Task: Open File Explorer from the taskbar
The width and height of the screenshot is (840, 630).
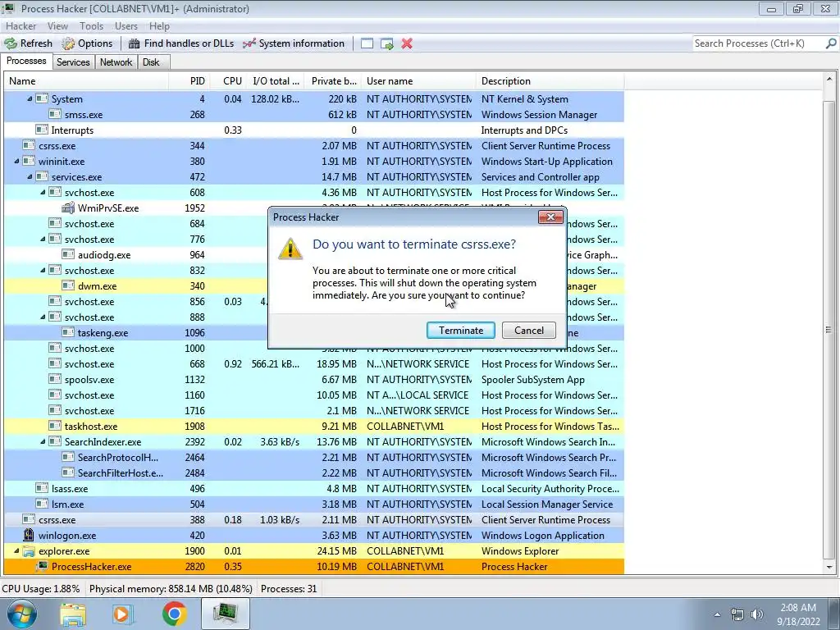Action: [73, 614]
